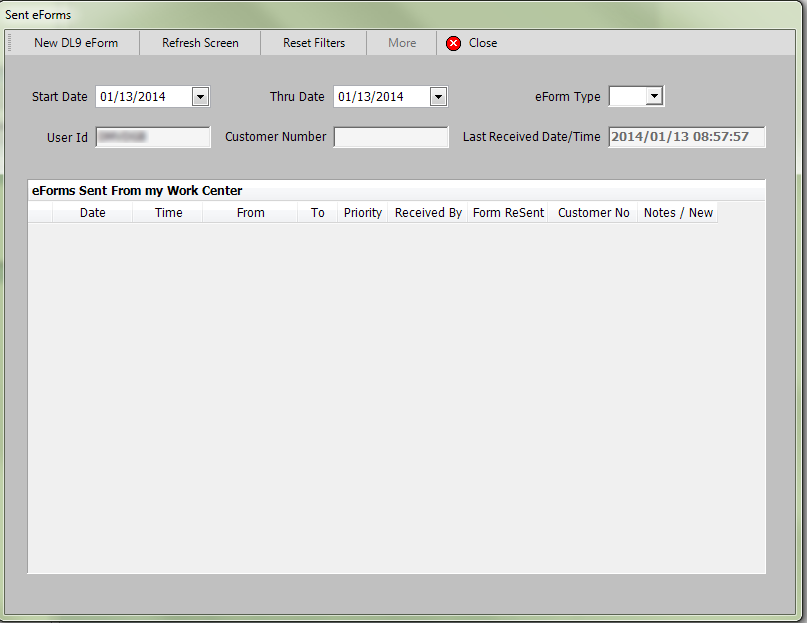This screenshot has width=807, height=623.
Task: Click the Form ReSent column header
Action: (507, 212)
